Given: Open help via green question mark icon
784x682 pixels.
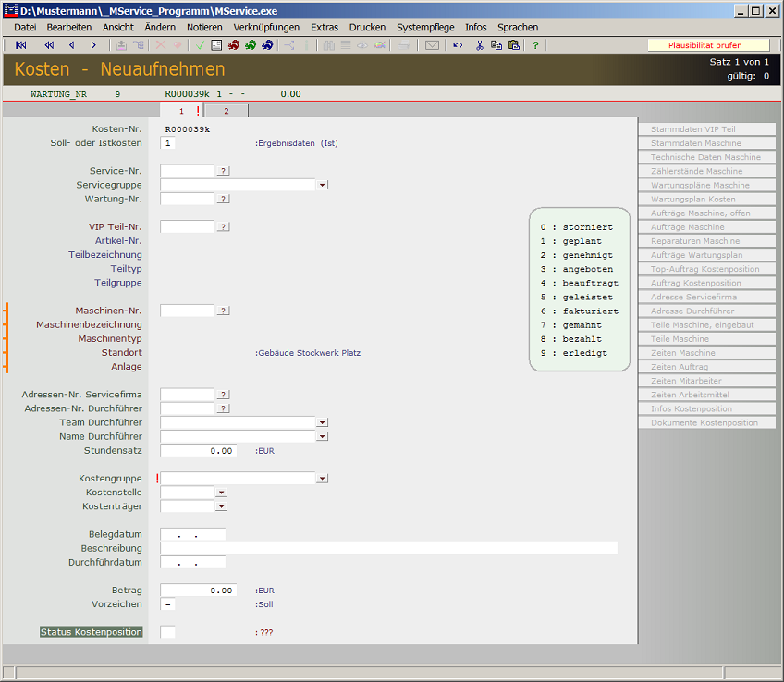Looking at the screenshot, I should [x=535, y=45].
